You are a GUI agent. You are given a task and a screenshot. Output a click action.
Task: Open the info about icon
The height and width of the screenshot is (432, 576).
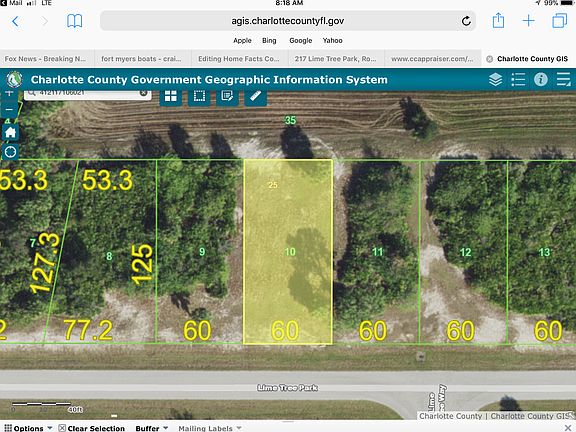540,79
